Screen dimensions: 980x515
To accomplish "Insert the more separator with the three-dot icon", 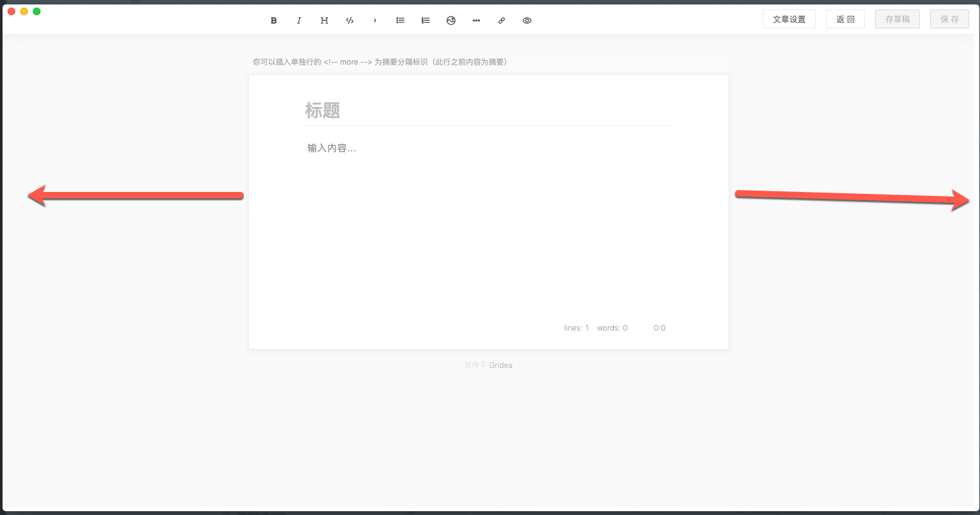I will [x=476, y=20].
